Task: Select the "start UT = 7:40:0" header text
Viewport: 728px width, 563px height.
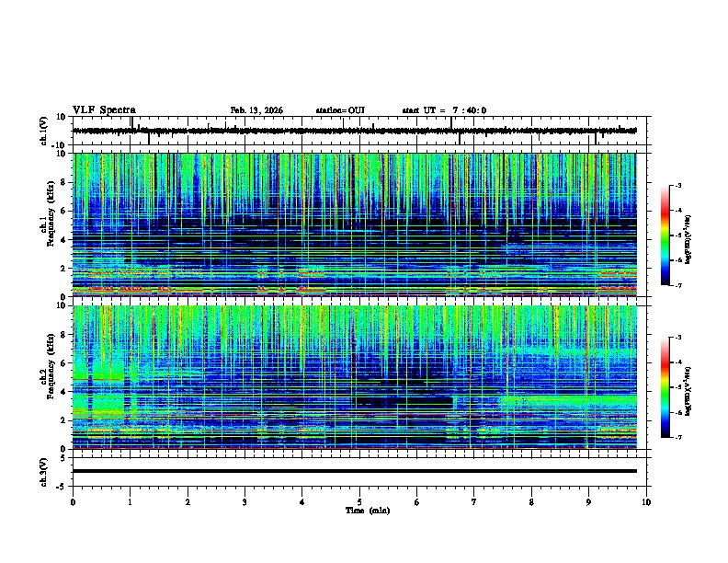Action: pyautogui.click(x=444, y=110)
